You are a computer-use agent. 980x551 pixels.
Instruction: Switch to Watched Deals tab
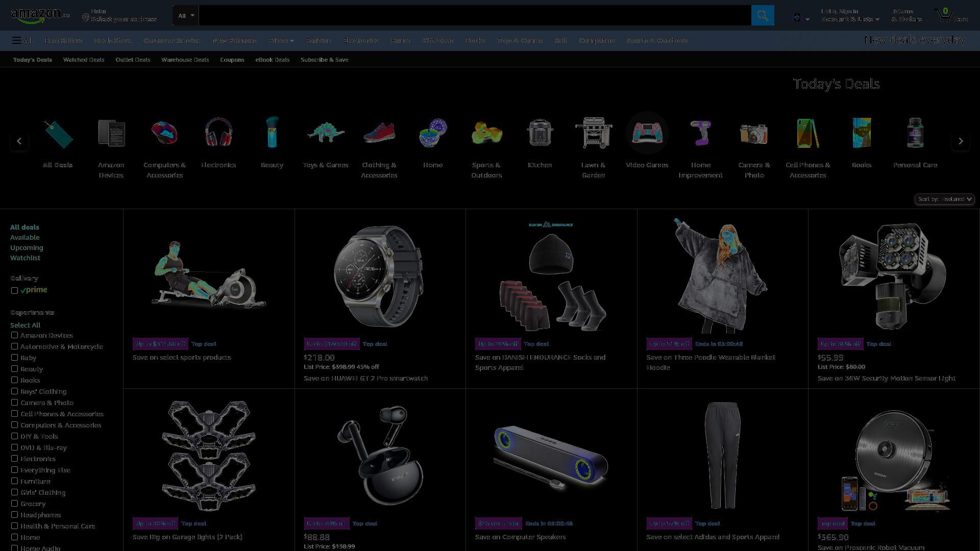click(x=84, y=60)
